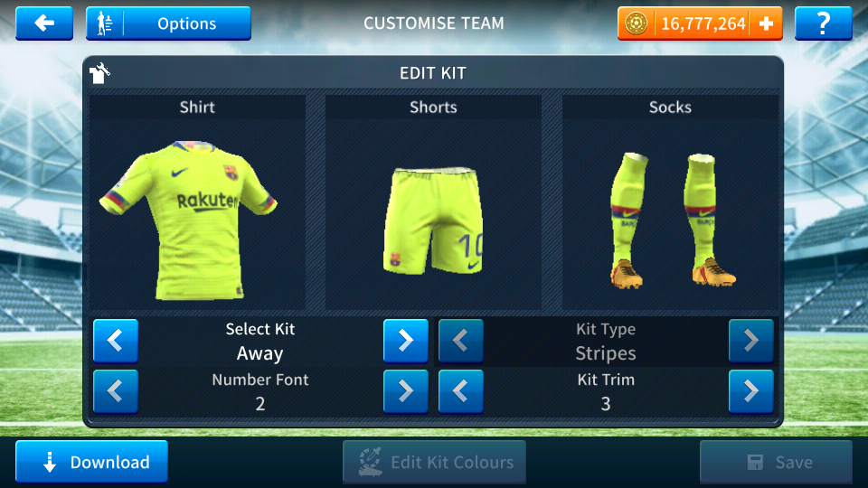Select next kit after Away
Image resolution: width=868 pixels, height=488 pixels.
406,341
